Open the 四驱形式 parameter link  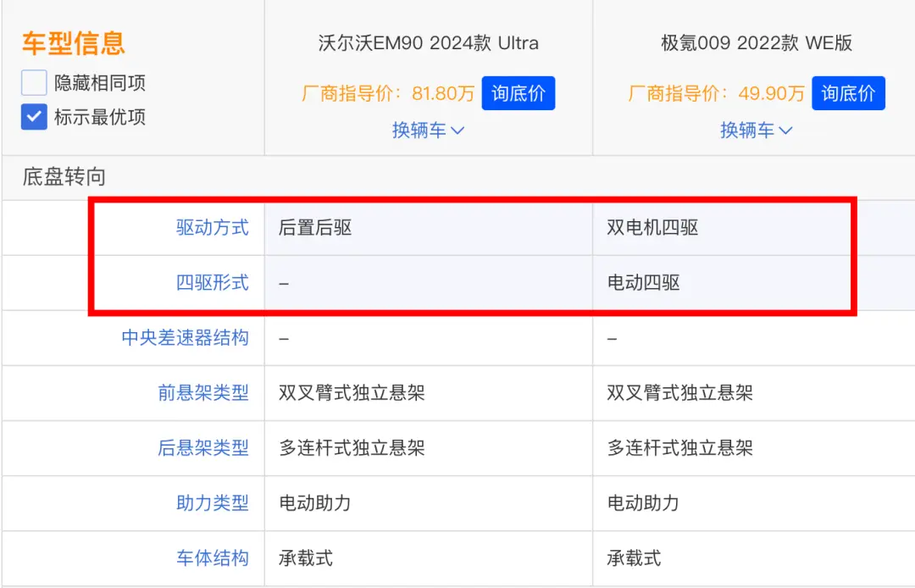[x=213, y=282]
